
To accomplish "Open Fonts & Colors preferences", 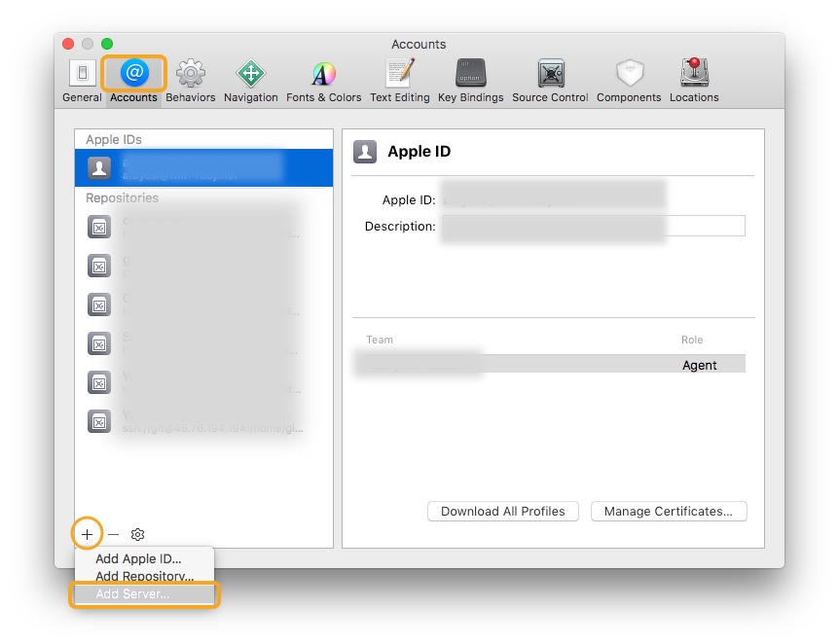I will (324, 81).
